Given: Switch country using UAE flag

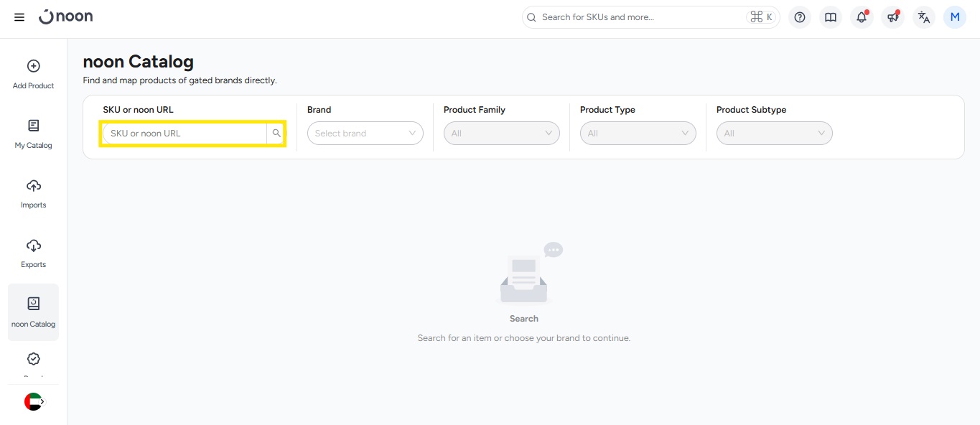Looking at the screenshot, I should point(34,402).
